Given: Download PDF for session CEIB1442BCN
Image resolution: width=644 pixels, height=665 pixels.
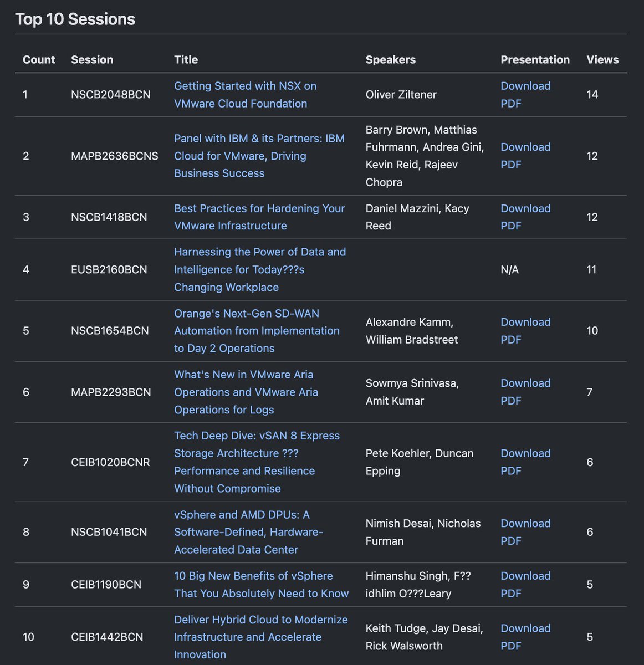Looking at the screenshot, I should [525, 637].
